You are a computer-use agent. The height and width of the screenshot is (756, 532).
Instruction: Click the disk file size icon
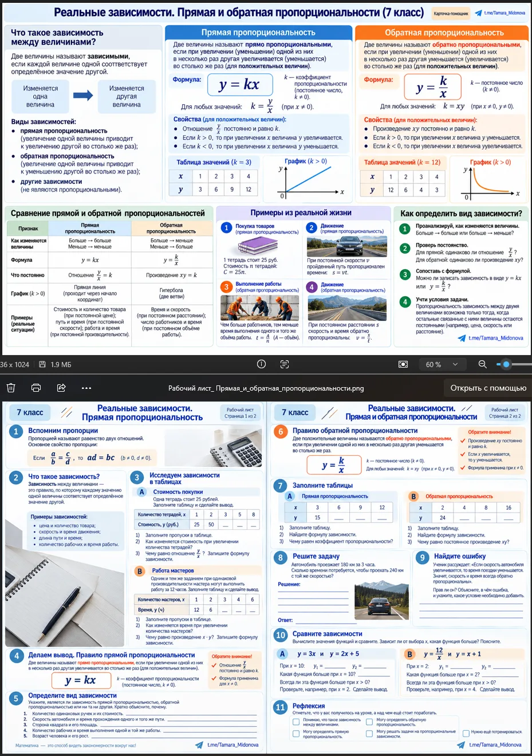[x=42, y=364]
